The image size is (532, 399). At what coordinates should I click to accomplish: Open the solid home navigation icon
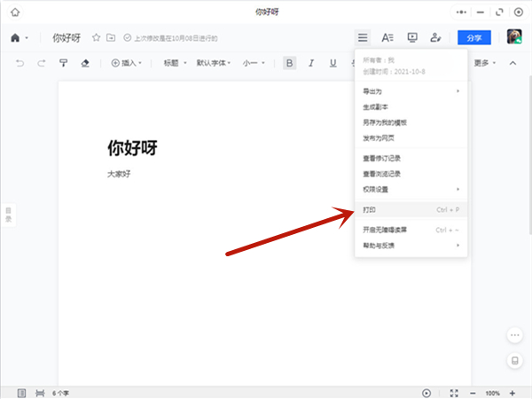(15, 37)
